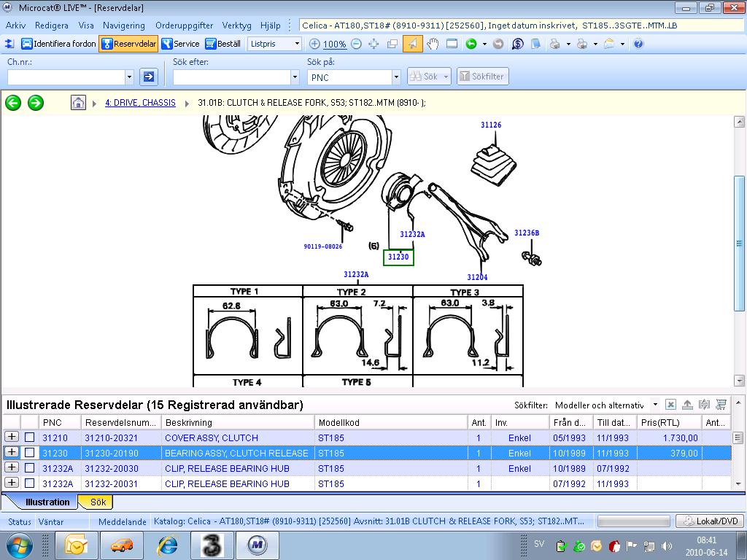
Task: Open Internet Explorer from the taskbar
Action: [x=167, y=545]
